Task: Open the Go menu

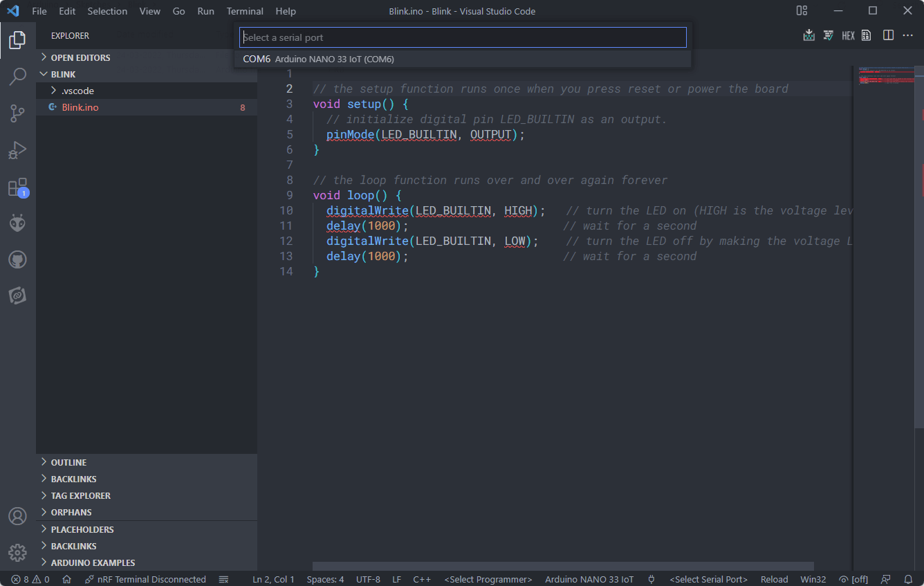Action: coord(179,11)
